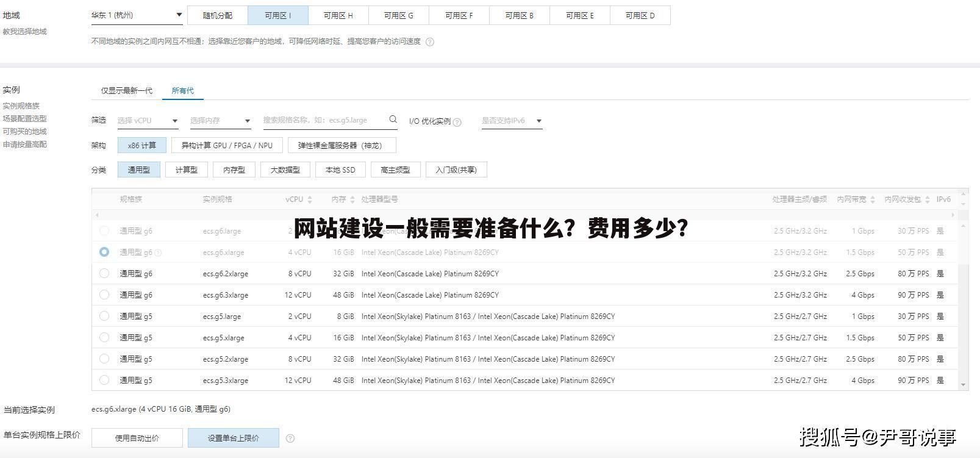Click down arrow of table vertical scrollbar
Viewport: 980px width, 458px height.
point(964,385)
